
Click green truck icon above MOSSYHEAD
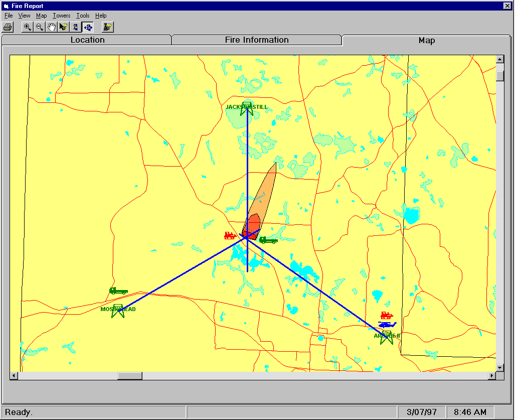click(118, 291)
